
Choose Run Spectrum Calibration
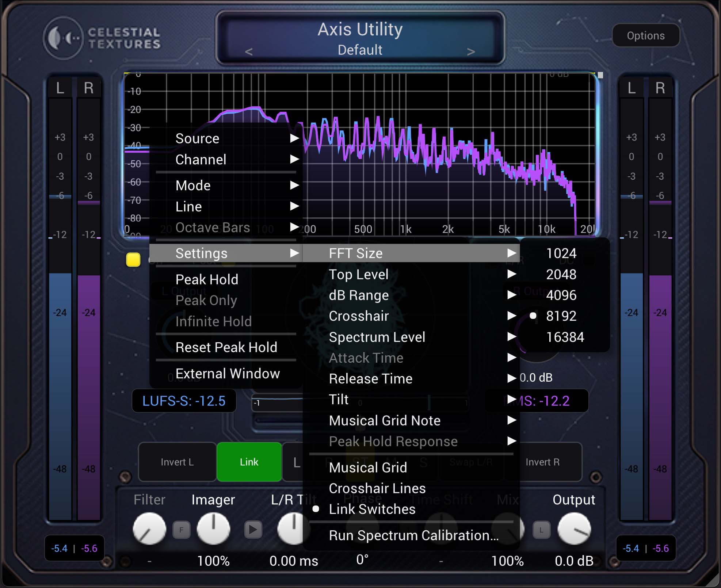pos(411,535)
